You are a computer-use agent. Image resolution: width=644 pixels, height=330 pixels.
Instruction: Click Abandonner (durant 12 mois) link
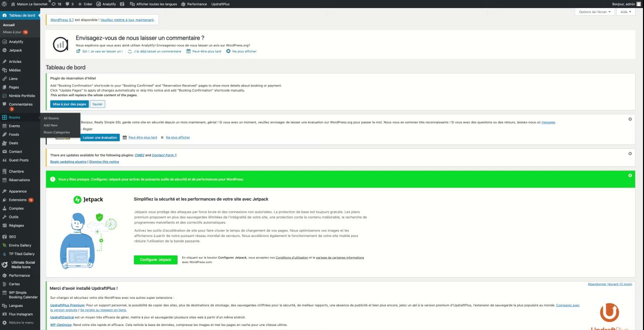pos(610,284)
